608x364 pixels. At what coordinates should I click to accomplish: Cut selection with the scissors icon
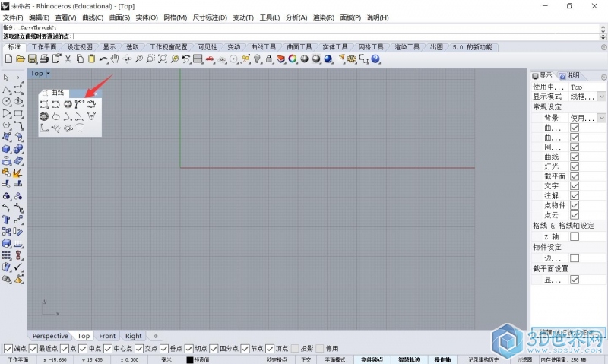click(68, 59)
